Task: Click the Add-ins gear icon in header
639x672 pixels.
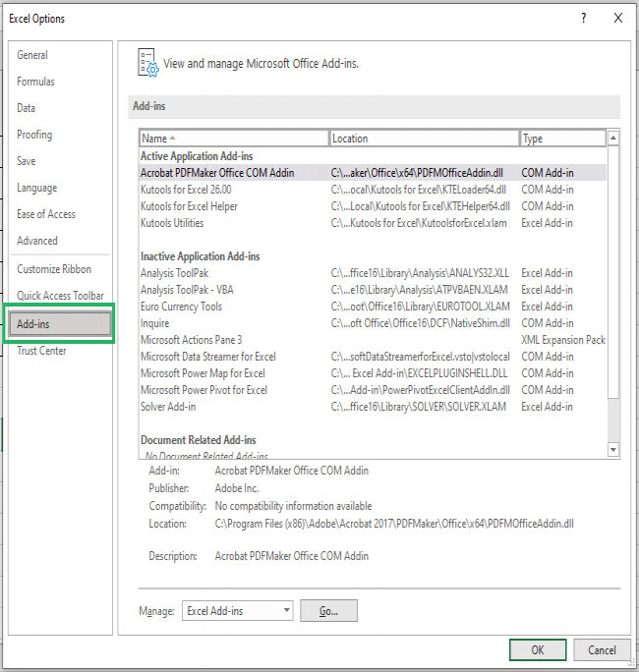Action: coord(147,62)
